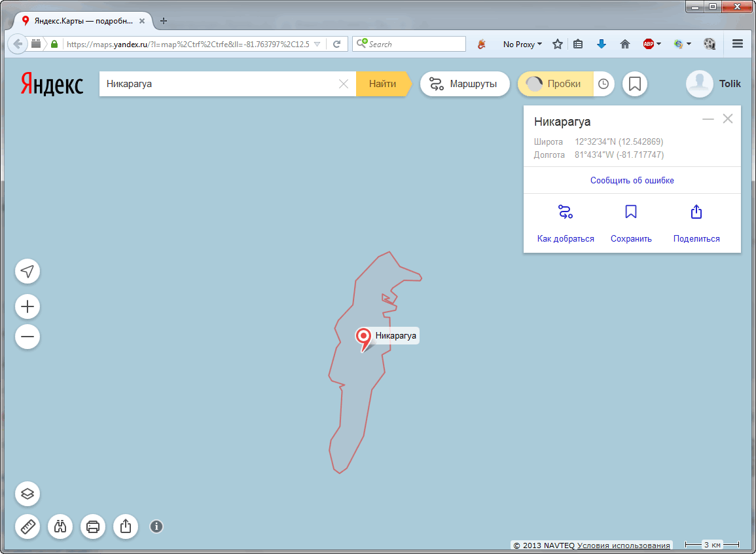756x554 pixels.
Task: Print the map using the printer icon
Action: pos(93,526)
